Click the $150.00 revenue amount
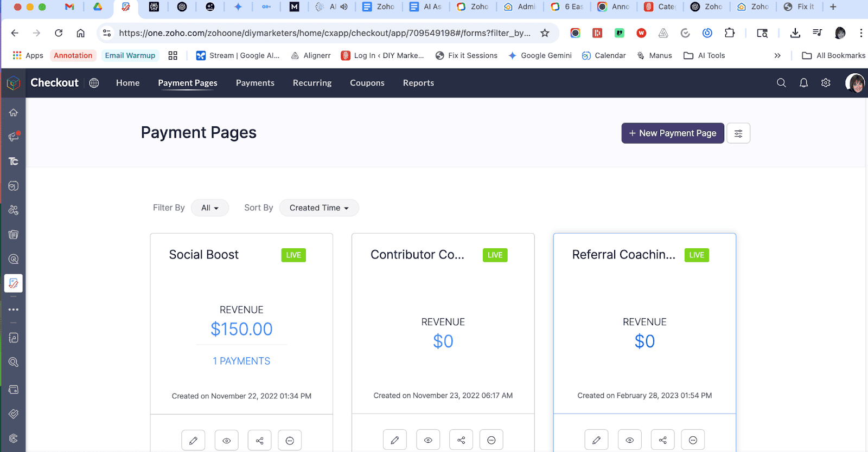868x452 pixels. [241, 329]
